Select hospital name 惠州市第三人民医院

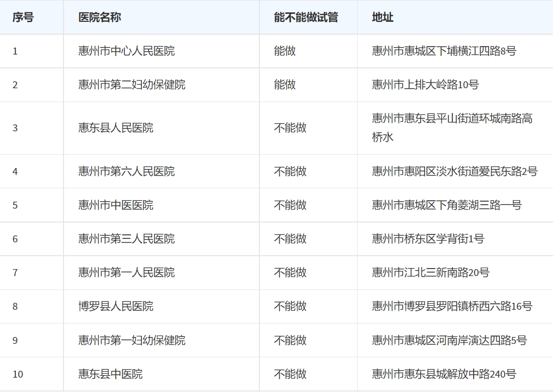point(126,239)
